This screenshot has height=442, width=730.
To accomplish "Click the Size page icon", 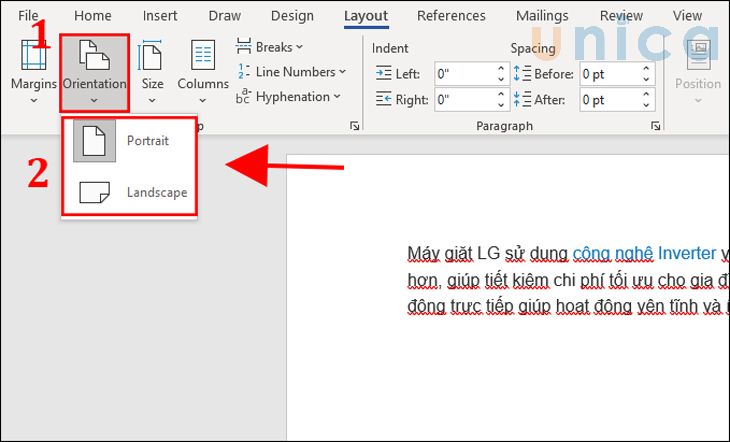I will click(x=152, y=60).
